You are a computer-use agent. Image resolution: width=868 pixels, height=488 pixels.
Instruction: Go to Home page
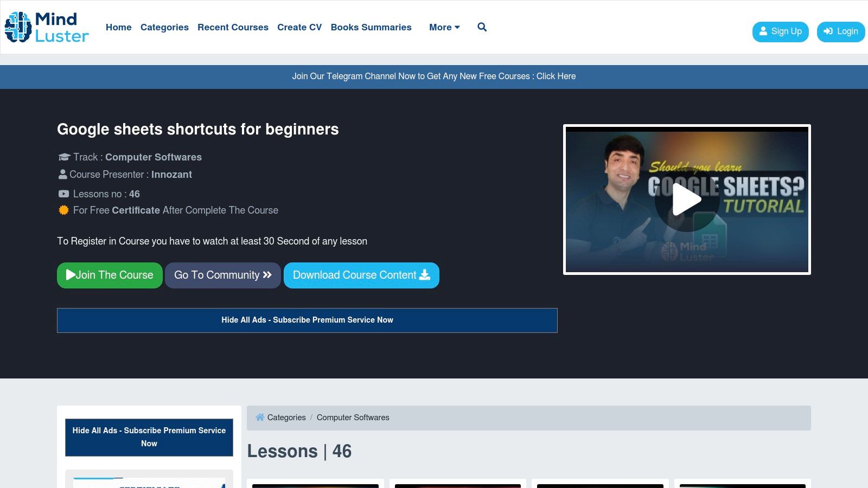pyautogui.click(x=118, y=27)
